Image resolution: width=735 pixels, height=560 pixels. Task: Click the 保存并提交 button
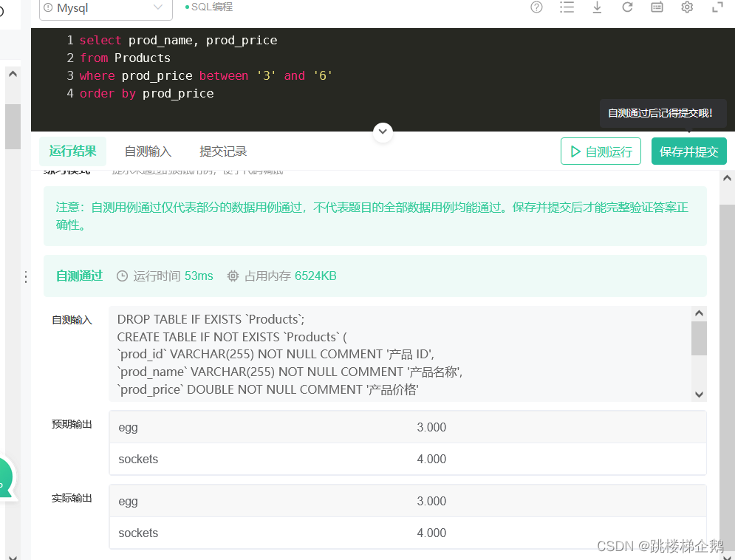[688, 151]
